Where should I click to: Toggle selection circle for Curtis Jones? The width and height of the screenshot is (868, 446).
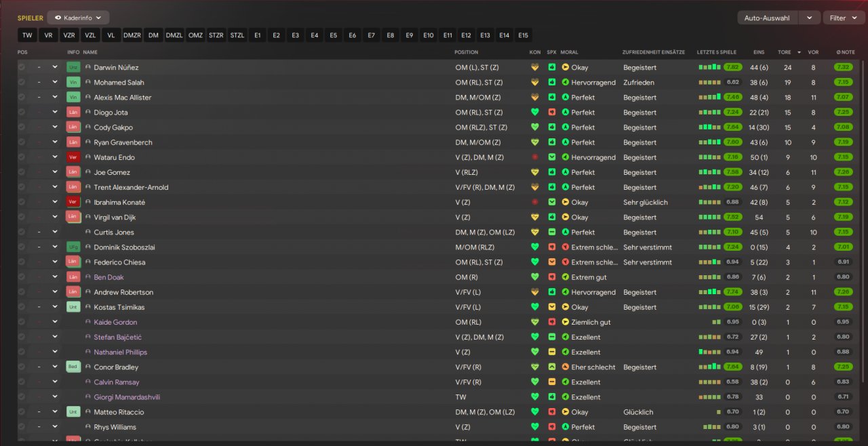click(22, 232)
